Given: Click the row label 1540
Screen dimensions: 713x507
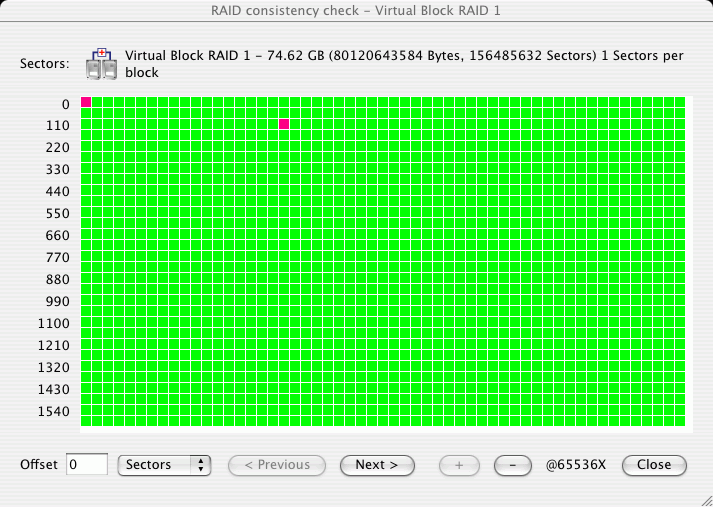Looking at the screenshot, I should click(54, 412).
